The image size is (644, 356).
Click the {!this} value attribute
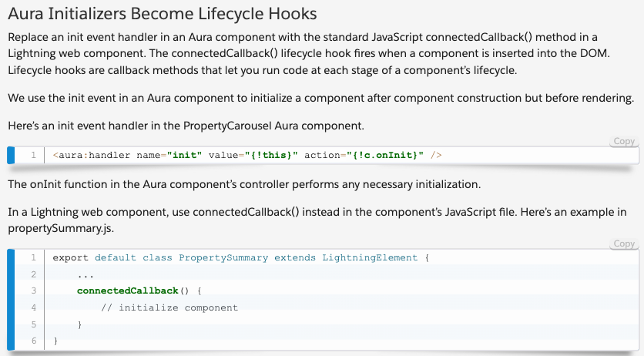[x=271, y=155]
